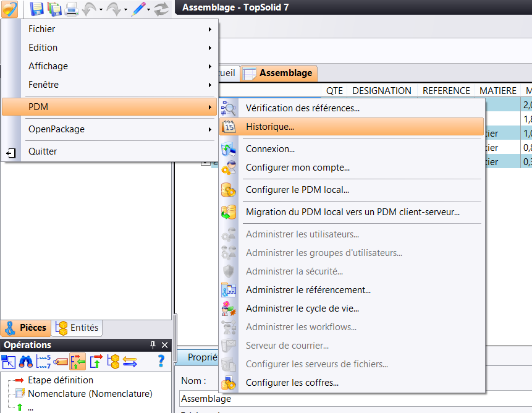Image resolution: width=532 pixels, height=413 pixels.
Task: Click the swap arrows icon in Opérations
Action: pos(130,362)
